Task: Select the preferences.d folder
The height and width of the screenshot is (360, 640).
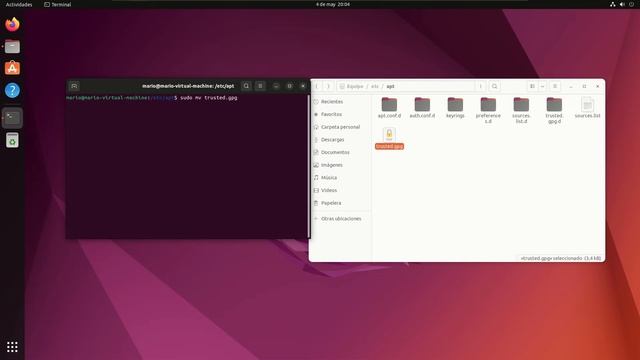Action: pyautogui.click(x=488, y=110)
